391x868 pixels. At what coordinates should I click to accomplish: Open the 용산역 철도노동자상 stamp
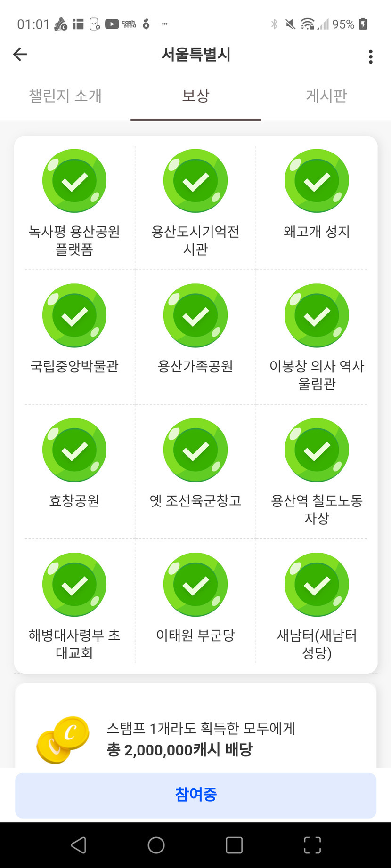pos(317,450)
